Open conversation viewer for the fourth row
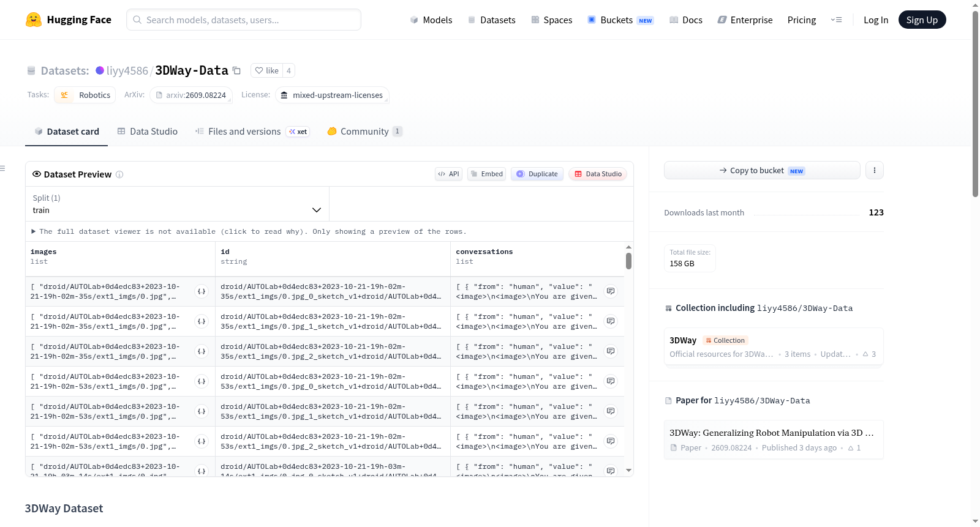980x527 pixels. pos(611,381)
